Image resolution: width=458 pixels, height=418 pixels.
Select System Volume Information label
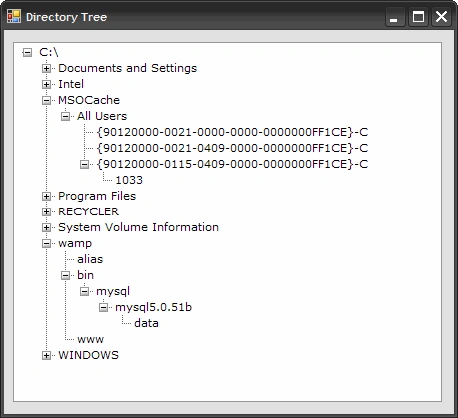(x=138, y=227)
